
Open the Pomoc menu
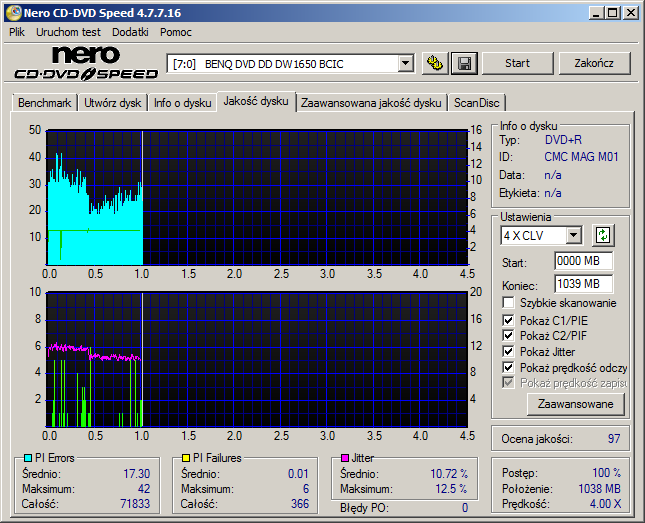point(176,32)
